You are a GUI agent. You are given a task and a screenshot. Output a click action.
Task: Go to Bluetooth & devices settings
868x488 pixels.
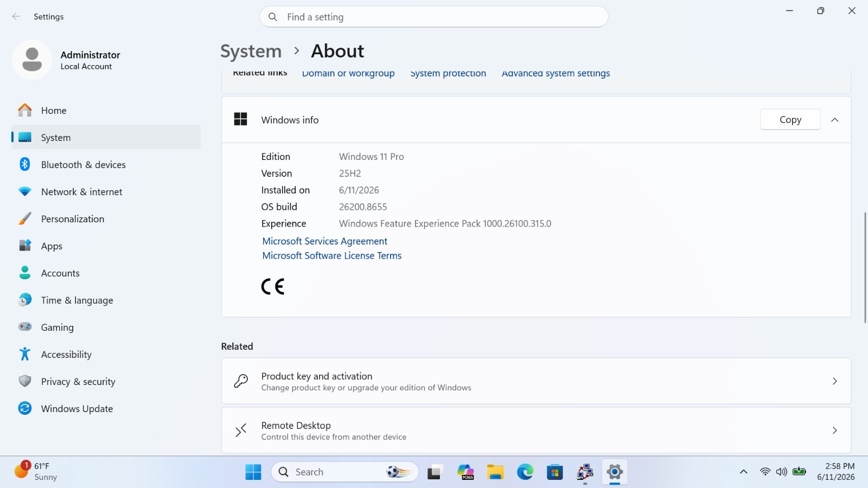pos(106,164)
